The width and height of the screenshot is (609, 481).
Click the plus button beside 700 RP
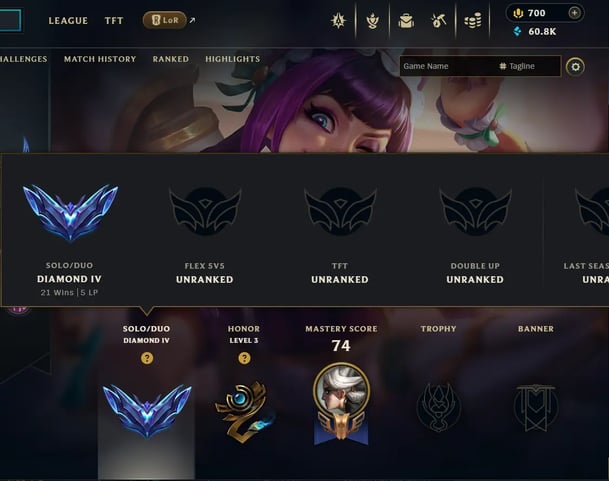point(574,13)
